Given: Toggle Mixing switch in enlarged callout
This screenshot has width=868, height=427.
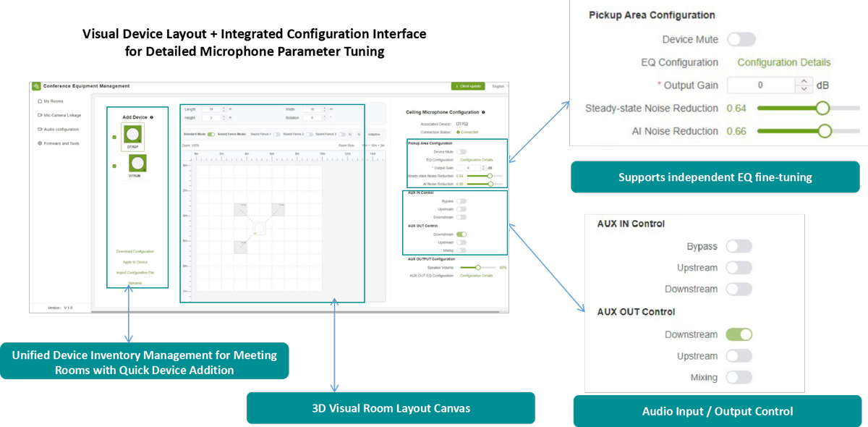Looking at the screenshot, I should (x=739, y=377).
